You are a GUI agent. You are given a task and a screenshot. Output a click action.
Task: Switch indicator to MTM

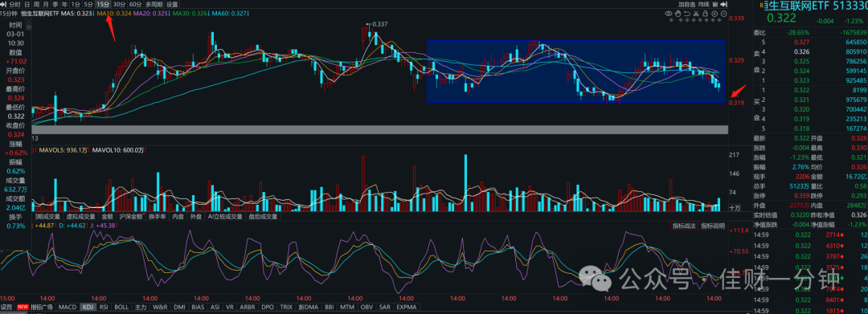(x=347, y=307)
